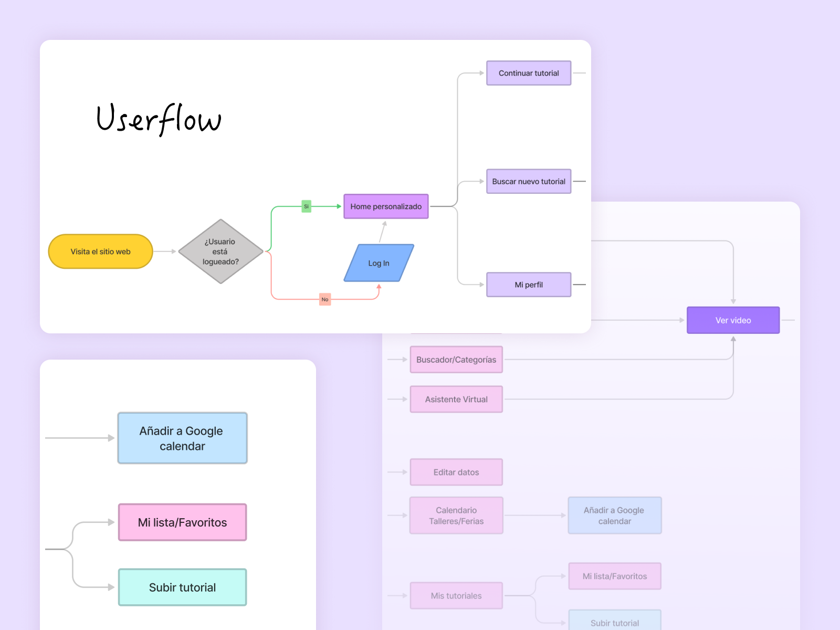Select the small faded 'Mi lista/Favoritos' box

click(614, 576)
